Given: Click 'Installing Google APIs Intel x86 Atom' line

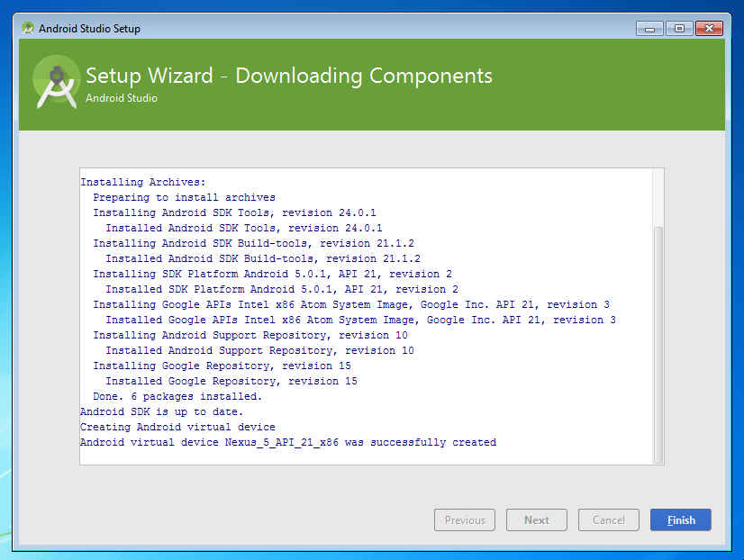Looking at the screenshot, I should click(x=351, y=304).
